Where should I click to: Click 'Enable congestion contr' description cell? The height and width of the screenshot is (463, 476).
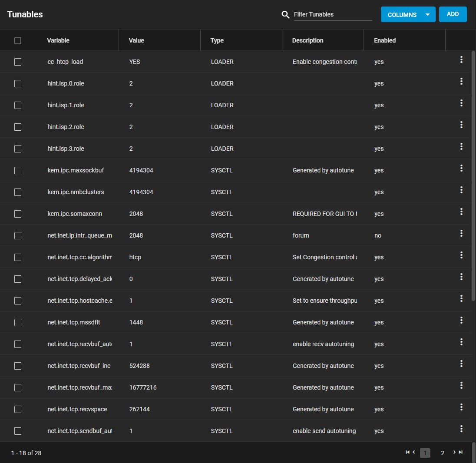click(325, 62)
